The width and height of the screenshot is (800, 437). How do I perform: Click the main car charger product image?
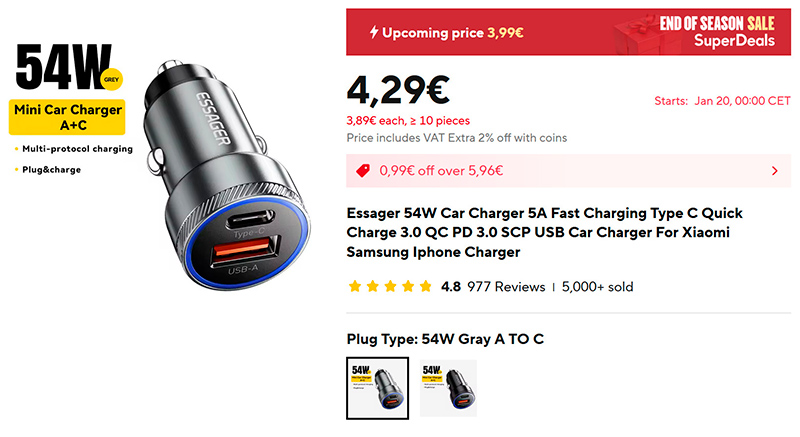tap(227, 176)
